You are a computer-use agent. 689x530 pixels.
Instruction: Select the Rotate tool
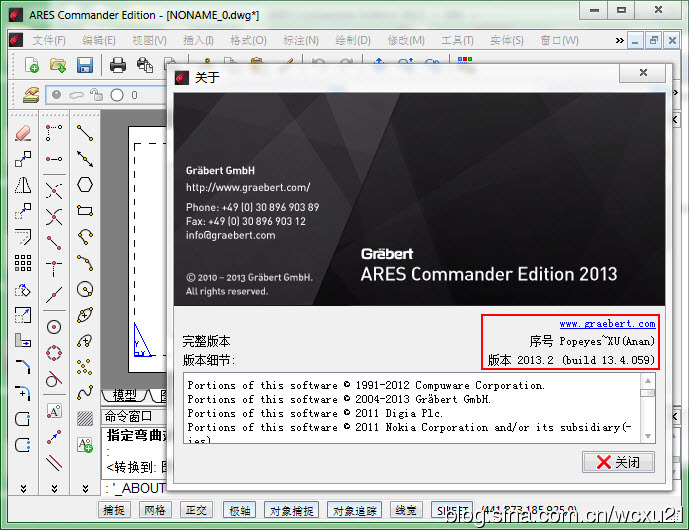click(x=23, y=289)
